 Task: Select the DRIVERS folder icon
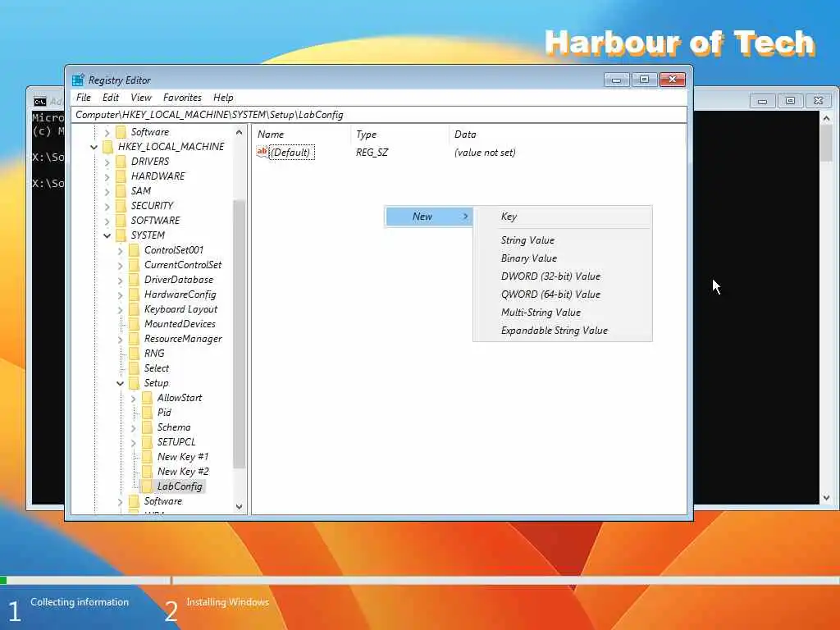click(x=121, y=162)
